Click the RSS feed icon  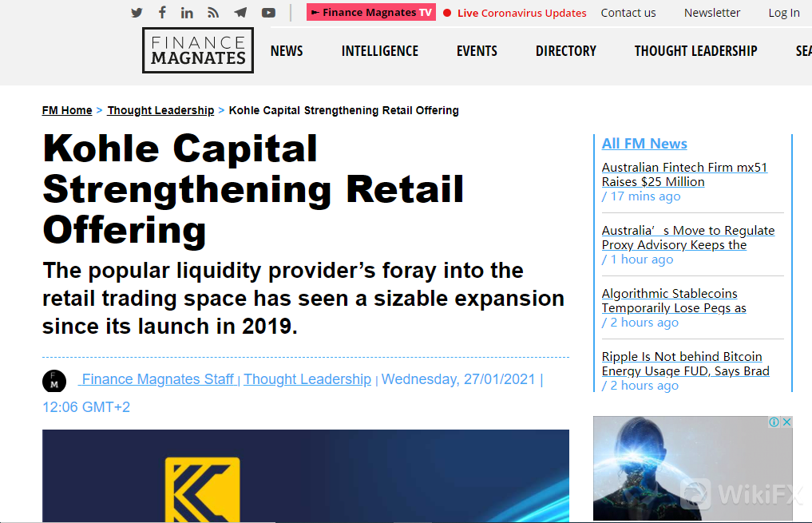(213, 13)
